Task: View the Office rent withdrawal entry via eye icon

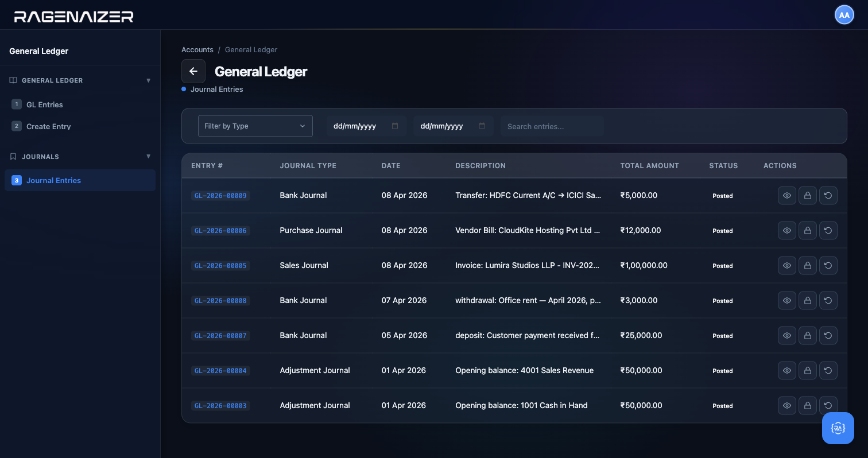Action: pos(787,301)
